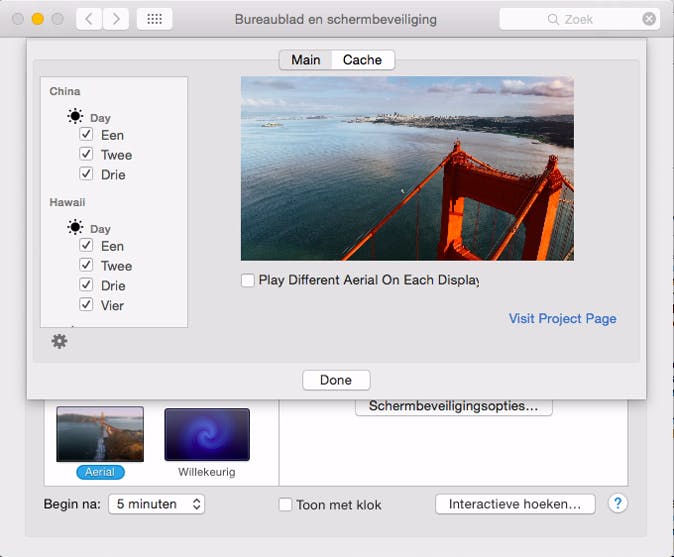Select the Main tab

click(x=305, y=60)
